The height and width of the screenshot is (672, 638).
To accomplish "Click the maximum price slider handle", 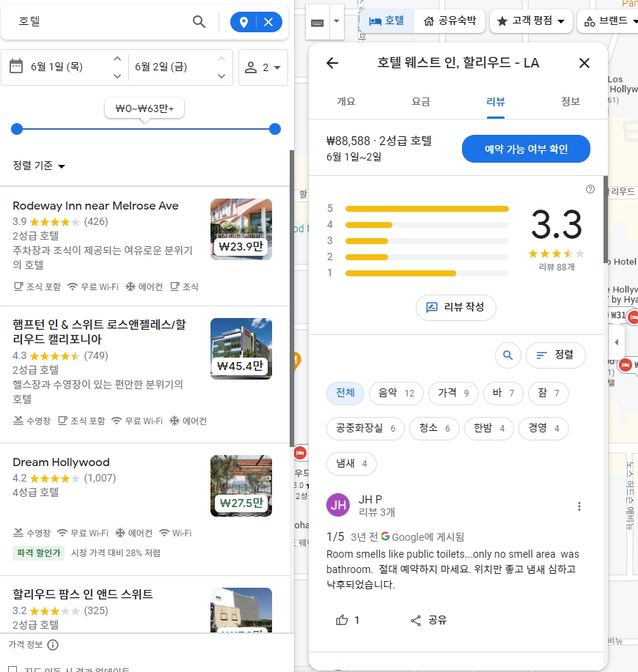I will point(274,129).
